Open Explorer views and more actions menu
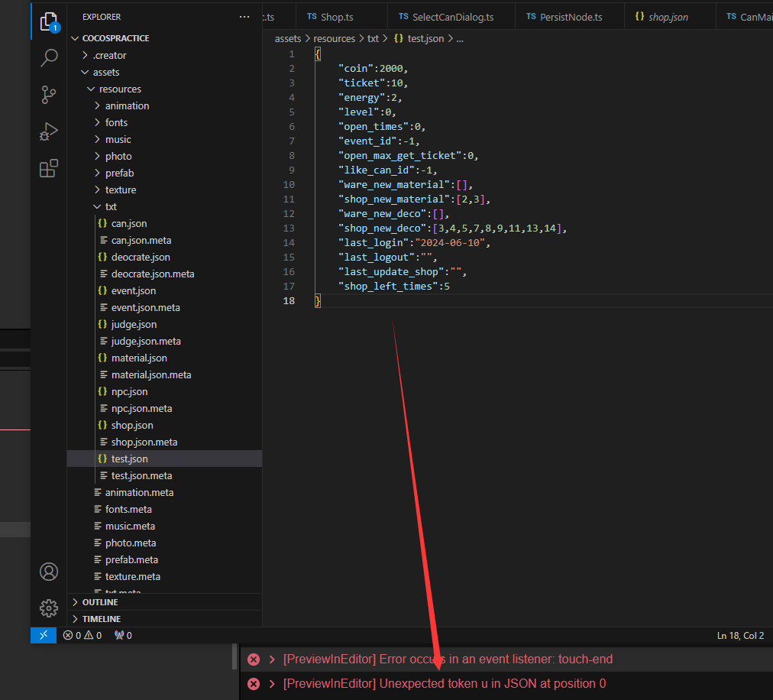Screen dimensions: 773x700 point(244,17)
